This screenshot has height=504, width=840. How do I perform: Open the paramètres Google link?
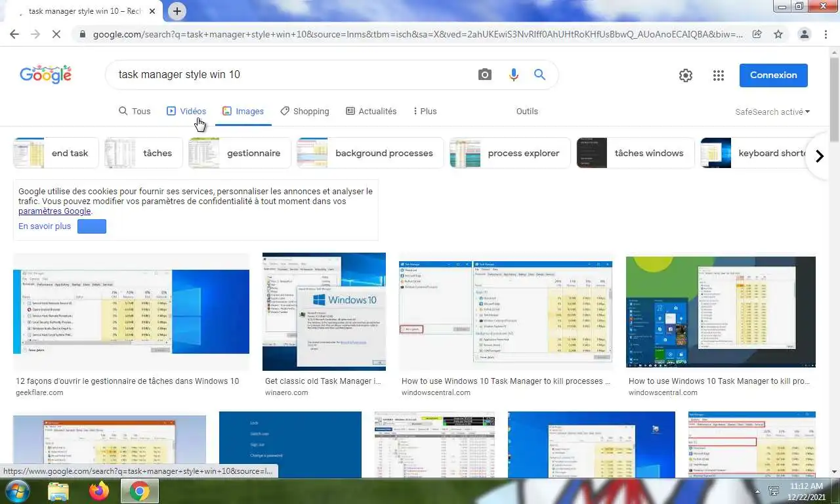54,211
